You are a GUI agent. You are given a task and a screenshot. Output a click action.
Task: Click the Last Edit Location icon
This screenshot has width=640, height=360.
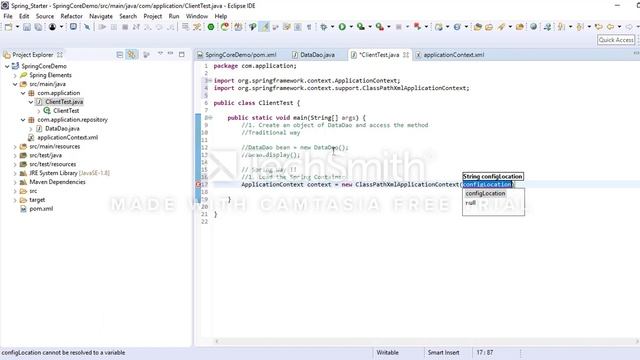pos(598,27)
